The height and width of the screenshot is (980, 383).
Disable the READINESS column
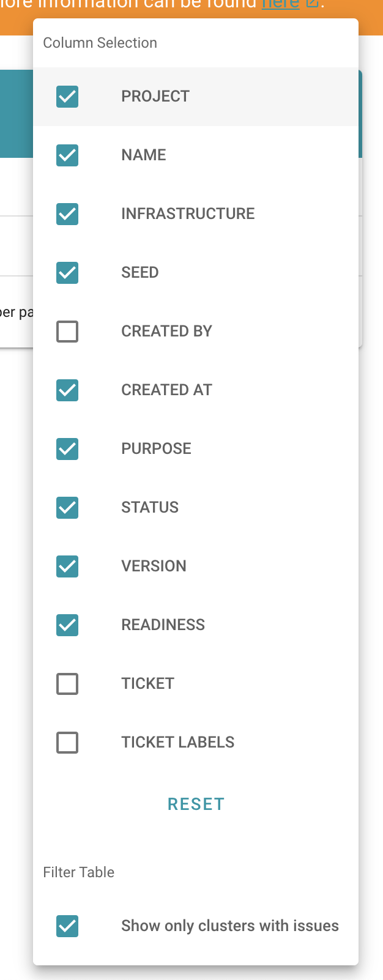(x=67, y=625)
